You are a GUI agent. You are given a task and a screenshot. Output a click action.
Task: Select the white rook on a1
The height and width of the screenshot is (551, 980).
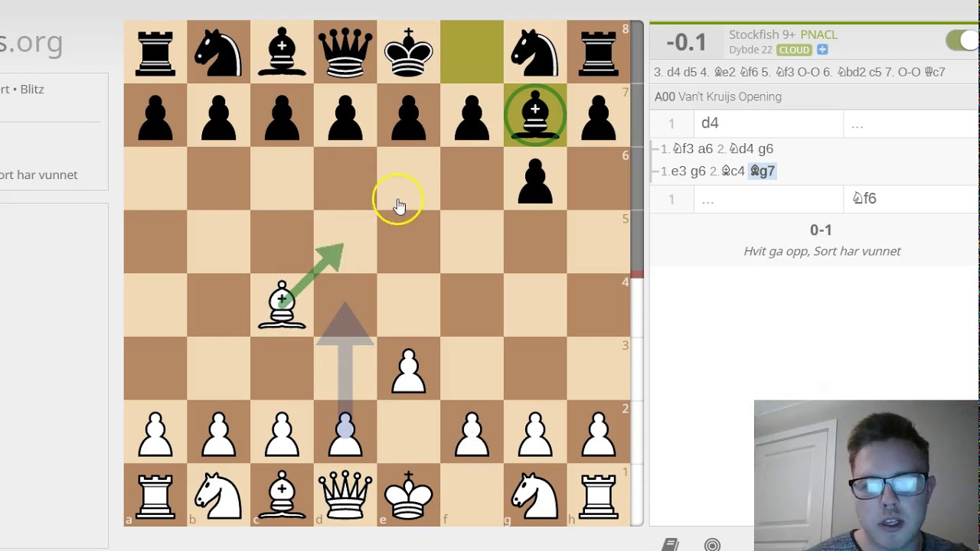(x=155, y=495)
